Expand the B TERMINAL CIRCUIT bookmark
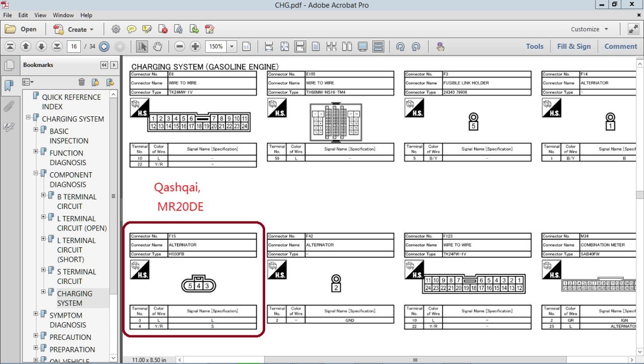This screenshot has height=364, width=644. coord(43,195)
